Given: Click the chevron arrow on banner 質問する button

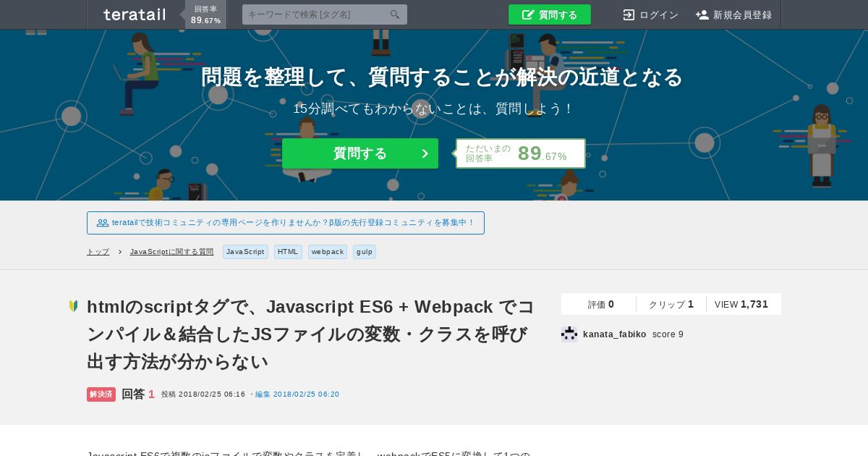Looking at the screenshot, I should (x=425, y=153).
